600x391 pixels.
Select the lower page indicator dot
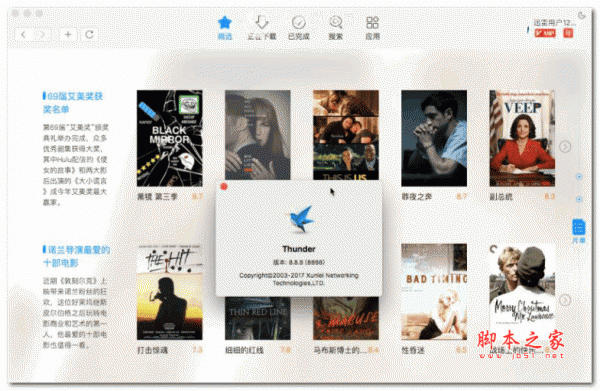pos(579,199)
